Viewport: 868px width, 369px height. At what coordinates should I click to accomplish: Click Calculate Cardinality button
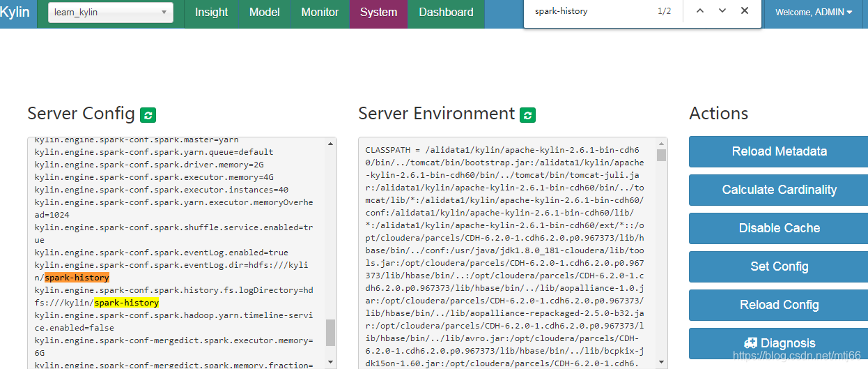(x=780, y=190)
